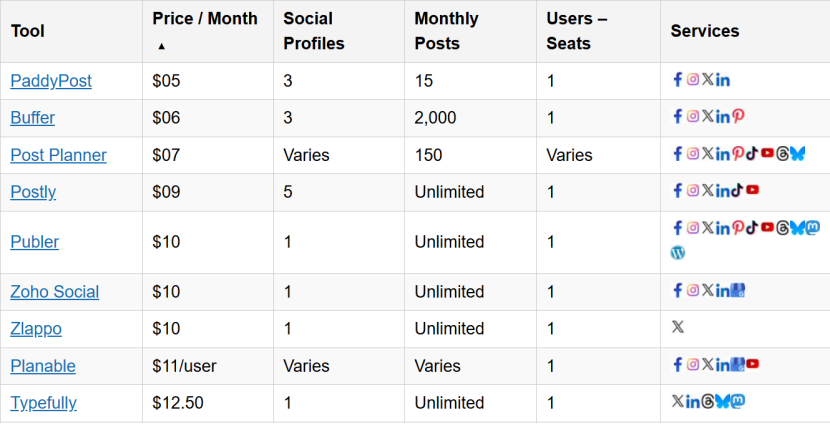Open the Buffer link

(32, 117)
